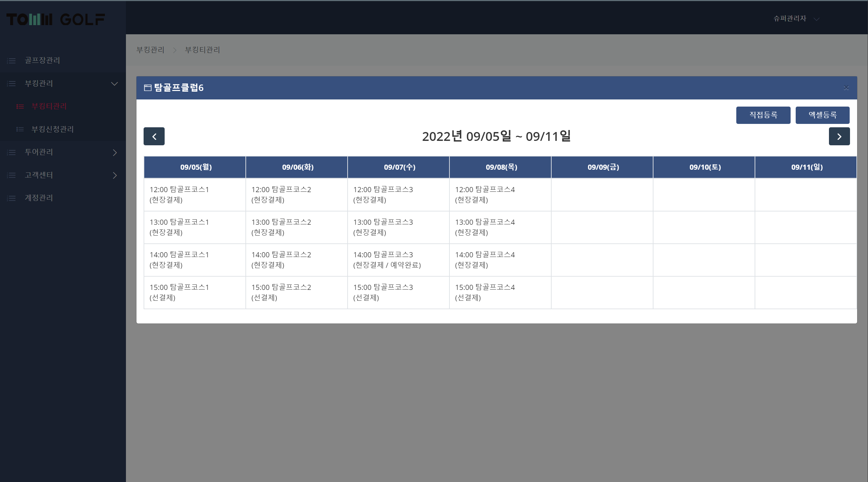868x482 pixels.
Task: Expand the 고객센터 submenu arrow
Action: coord(114,175)
